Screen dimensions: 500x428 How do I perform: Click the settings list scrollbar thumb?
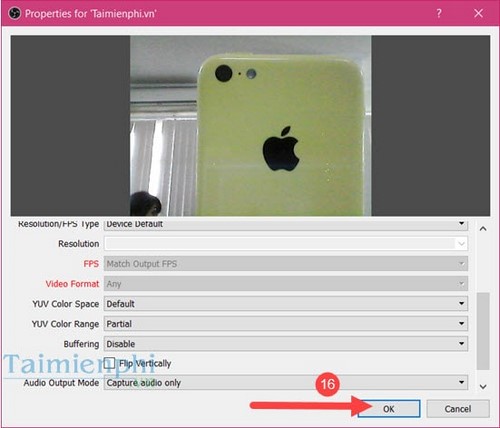tap(483, 331)
